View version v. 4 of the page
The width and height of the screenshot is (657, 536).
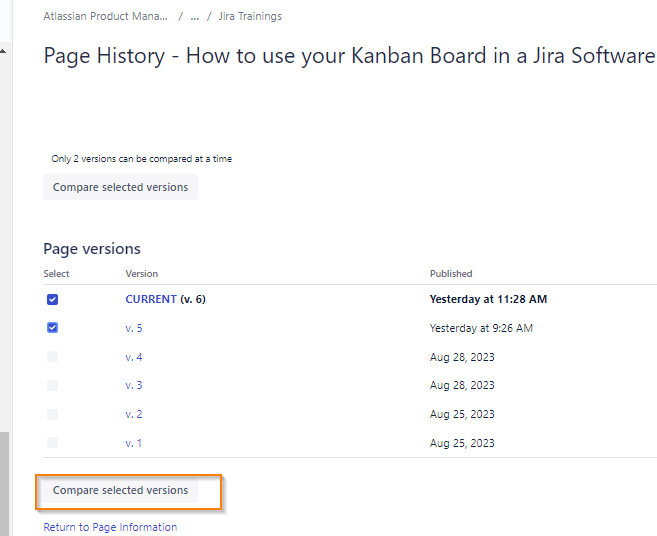tap(134, 357)
